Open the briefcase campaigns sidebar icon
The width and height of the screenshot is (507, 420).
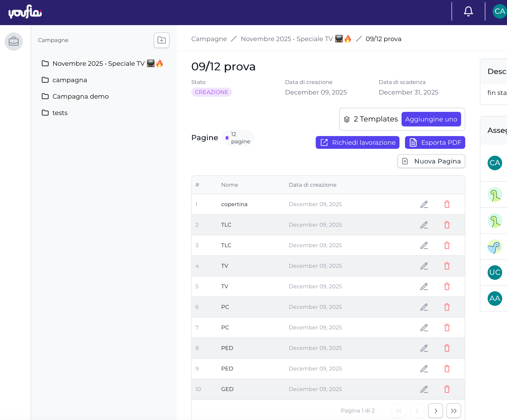[14, 41]
